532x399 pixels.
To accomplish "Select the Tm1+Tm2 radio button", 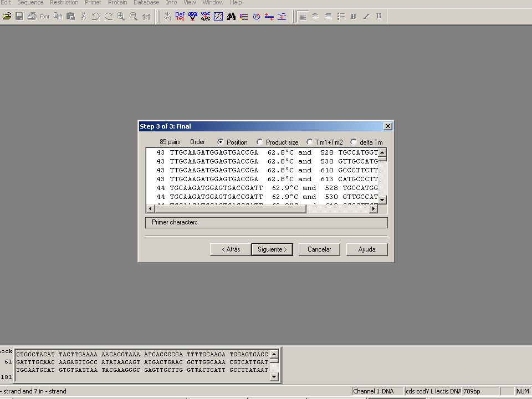I will [309, 142].
